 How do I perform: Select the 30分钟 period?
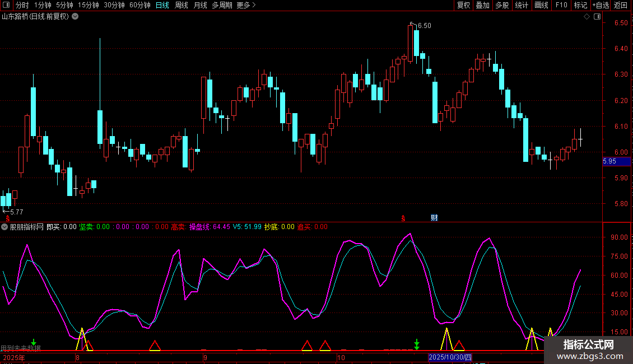114,5
